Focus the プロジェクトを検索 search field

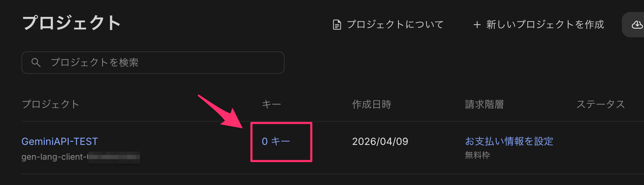[159, 63]
